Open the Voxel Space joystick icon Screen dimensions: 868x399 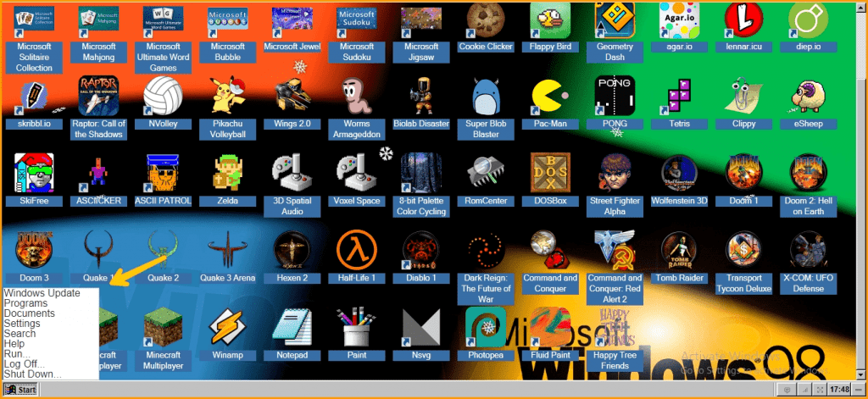pyautogui.click(x=357, y=173)
